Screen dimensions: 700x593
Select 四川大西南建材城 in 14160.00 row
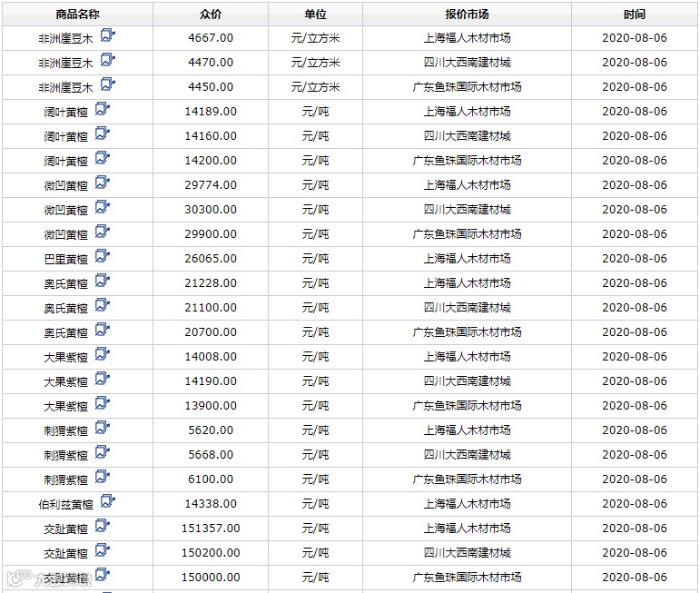click(x=467, y=136)
